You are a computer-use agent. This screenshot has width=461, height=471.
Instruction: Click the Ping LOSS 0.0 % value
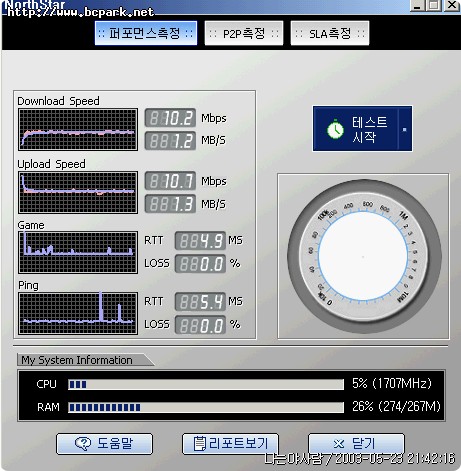tap(200, 325)
